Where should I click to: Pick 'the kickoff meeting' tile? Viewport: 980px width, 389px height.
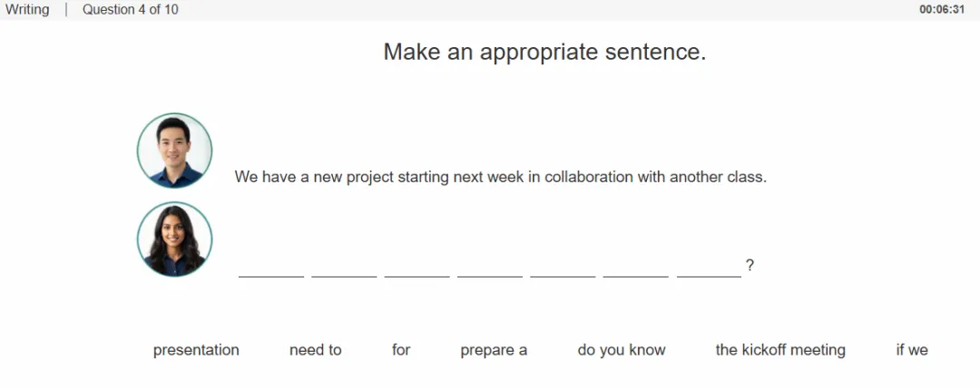tap(780, 350)
